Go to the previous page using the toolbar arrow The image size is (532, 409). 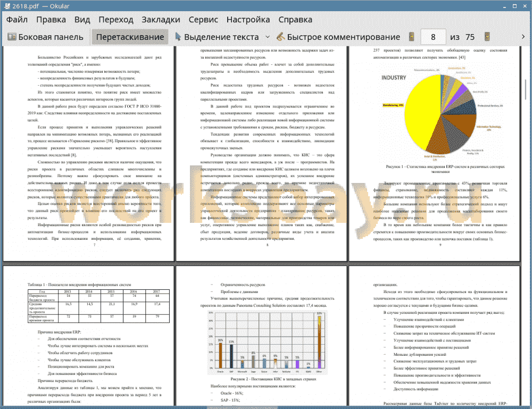(x=412, y=37)
